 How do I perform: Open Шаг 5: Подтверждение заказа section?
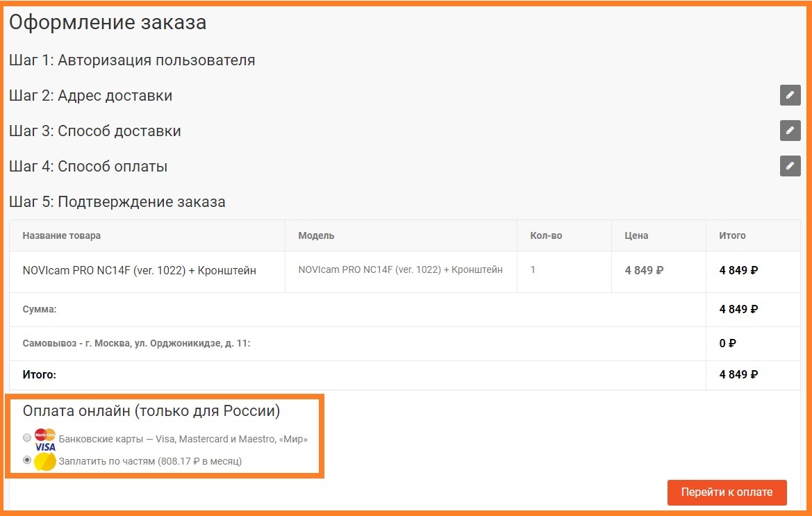pyautogui.click(x=117, y=202)
